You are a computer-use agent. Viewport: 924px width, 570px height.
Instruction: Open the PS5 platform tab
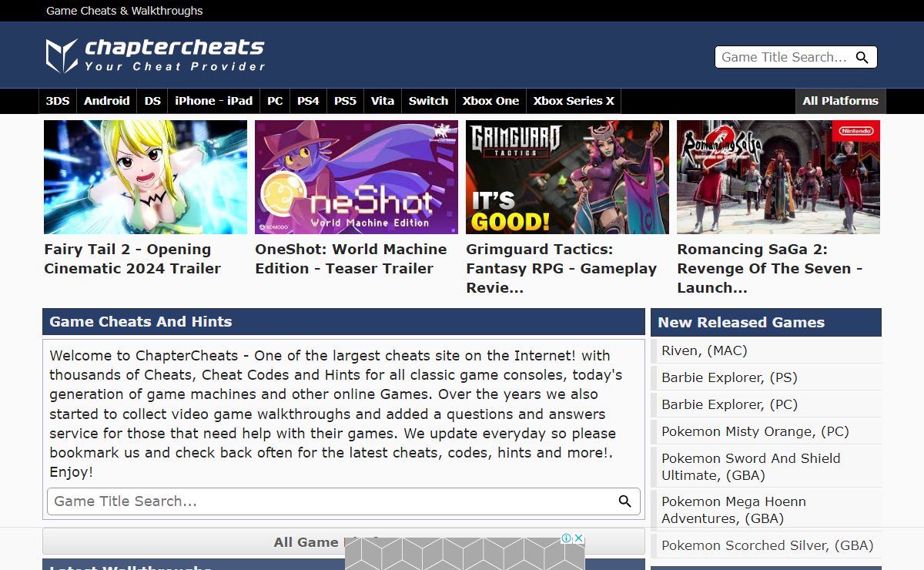pyautogui.click(x=345, y=101)
